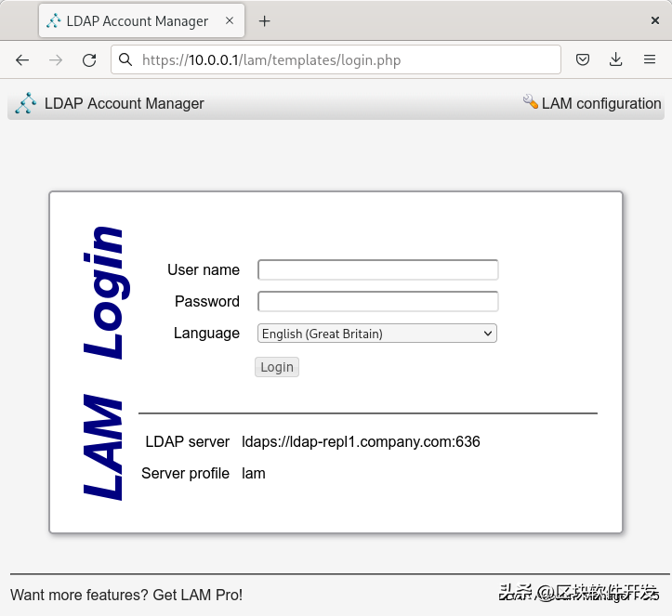The image size is (672, 616).
Task: Click the 'Server profile' label
Action: pyautogui.click(x=185, y=473)
